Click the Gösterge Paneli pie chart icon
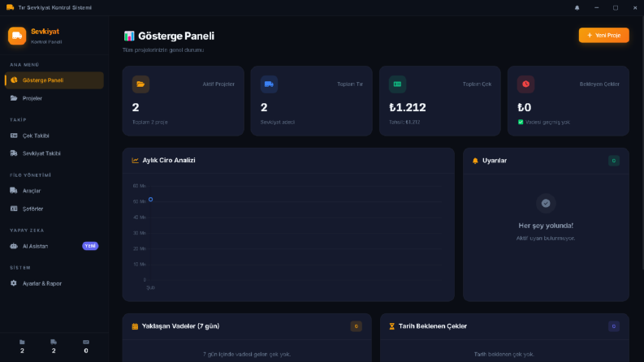 click(x=14, y=80)
